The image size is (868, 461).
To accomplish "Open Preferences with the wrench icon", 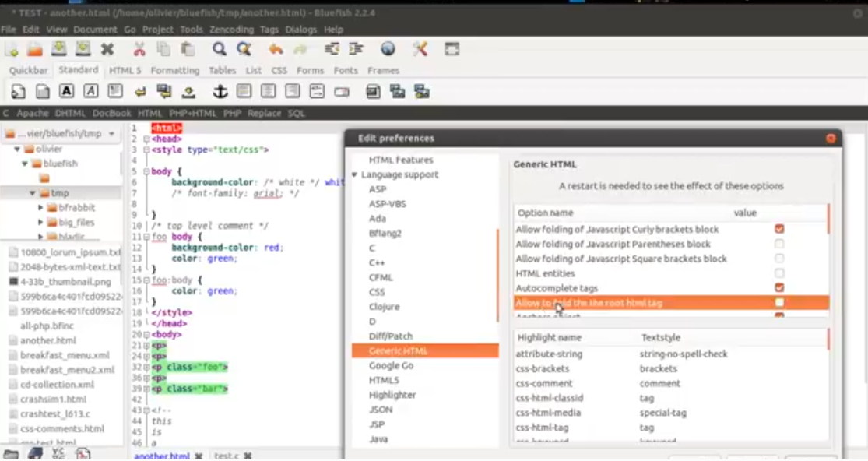I will [420, 49].
